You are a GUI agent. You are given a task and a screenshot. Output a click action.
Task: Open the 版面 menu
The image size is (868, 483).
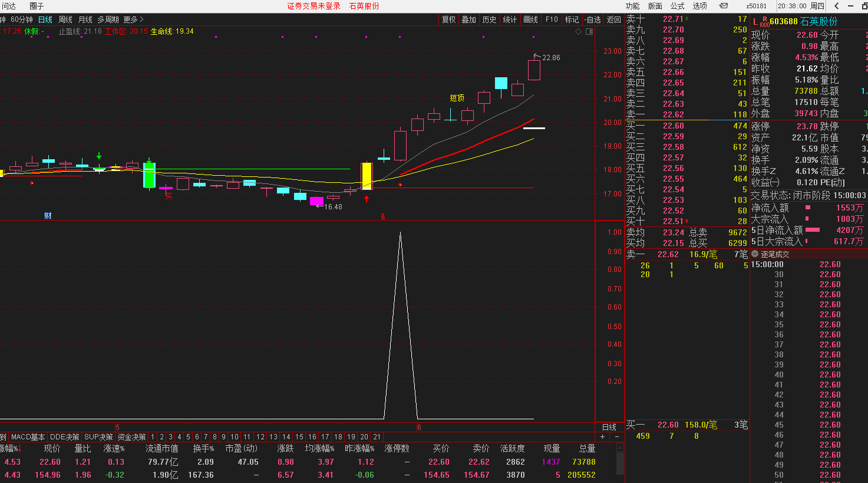(655, 6)
